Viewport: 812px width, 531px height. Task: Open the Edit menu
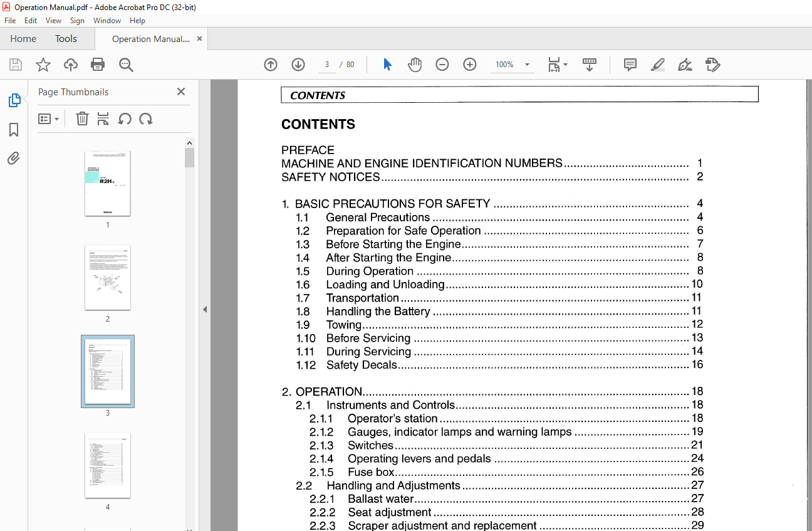click(31, 21)
